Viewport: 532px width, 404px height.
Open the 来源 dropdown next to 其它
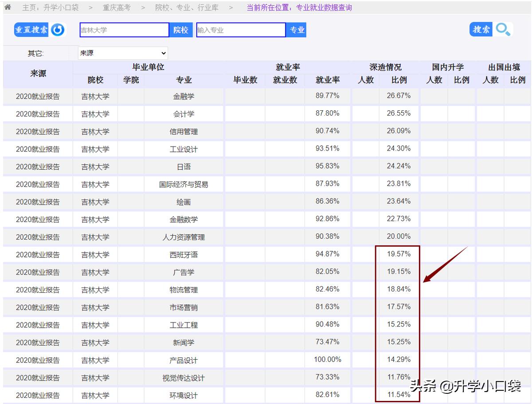tap(122, 53)
